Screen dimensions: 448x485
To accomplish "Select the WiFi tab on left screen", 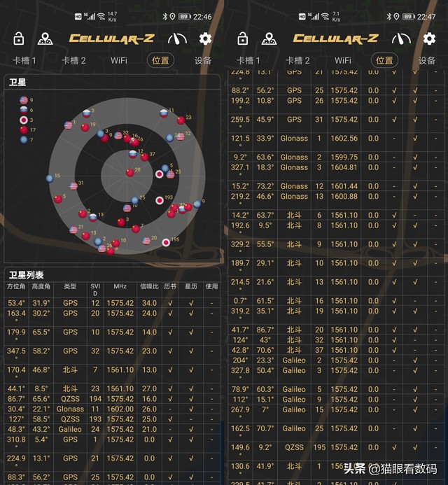I will pyautogui.click(x=119, y=61).
